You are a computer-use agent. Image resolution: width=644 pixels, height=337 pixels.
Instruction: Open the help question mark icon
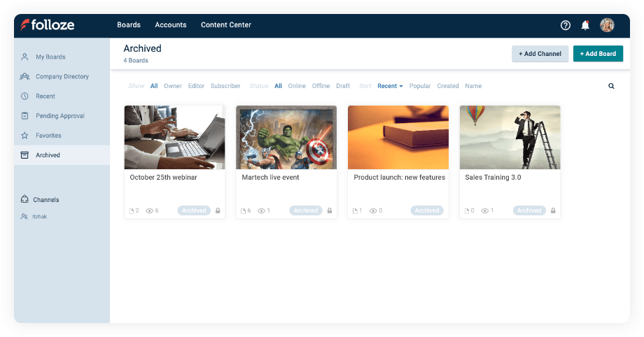(566, 25)
